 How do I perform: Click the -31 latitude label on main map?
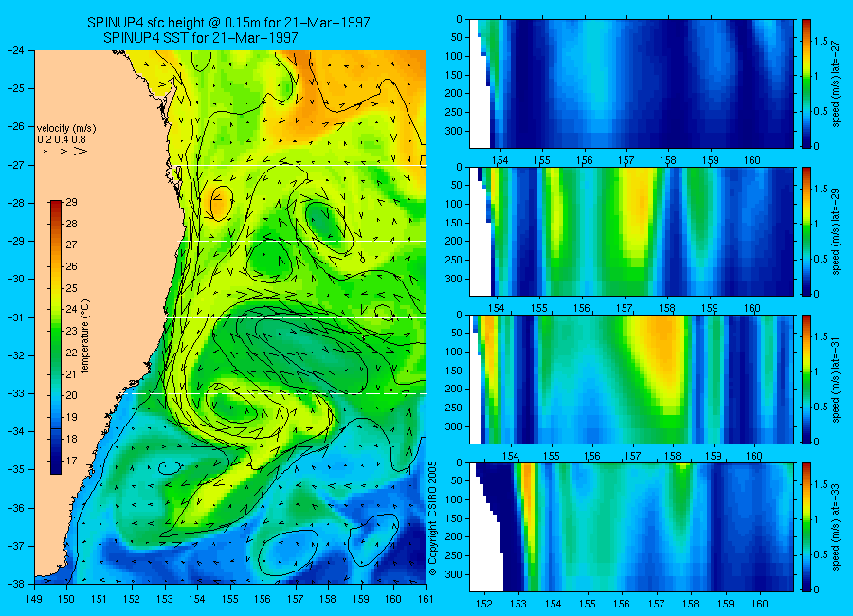pyautogui.click(x=15, y=317)
